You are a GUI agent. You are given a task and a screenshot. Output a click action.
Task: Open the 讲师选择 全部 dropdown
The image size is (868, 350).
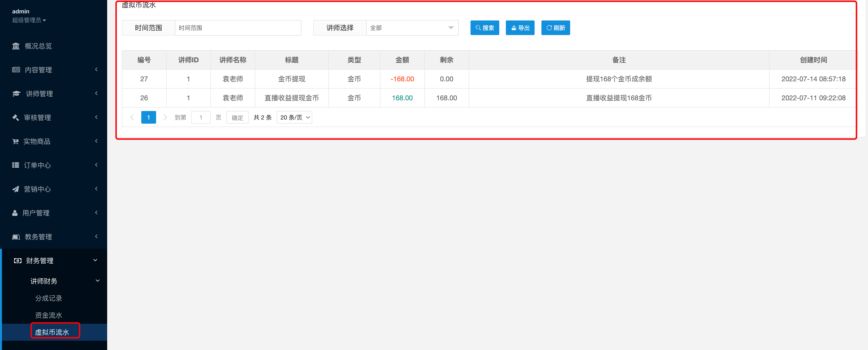412,28
